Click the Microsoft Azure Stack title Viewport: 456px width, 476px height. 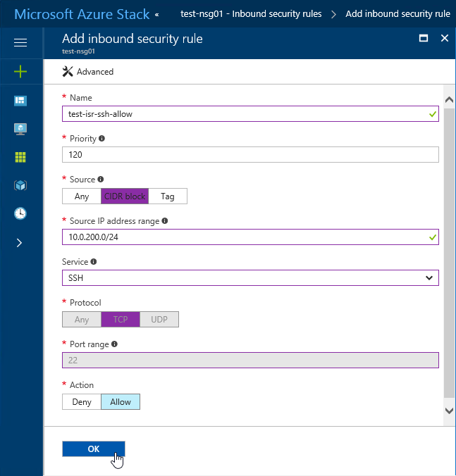[x=82, y=14]
